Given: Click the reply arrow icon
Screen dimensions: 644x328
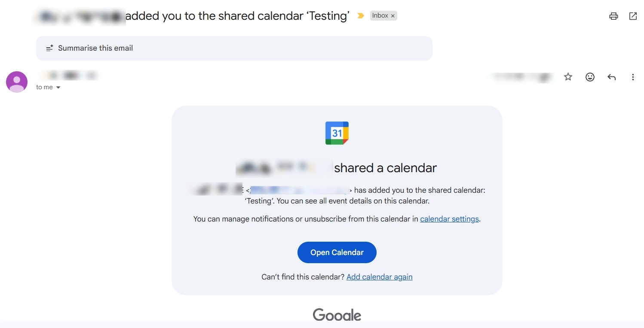Looking at the screenshot, I should 611,77.
